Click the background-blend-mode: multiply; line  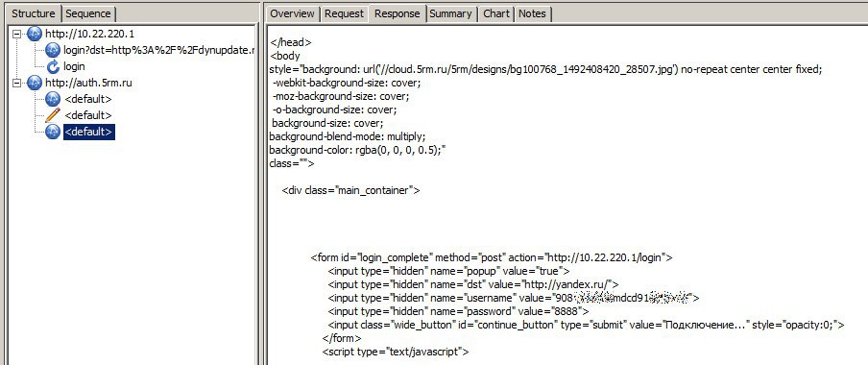pos(347,136)
